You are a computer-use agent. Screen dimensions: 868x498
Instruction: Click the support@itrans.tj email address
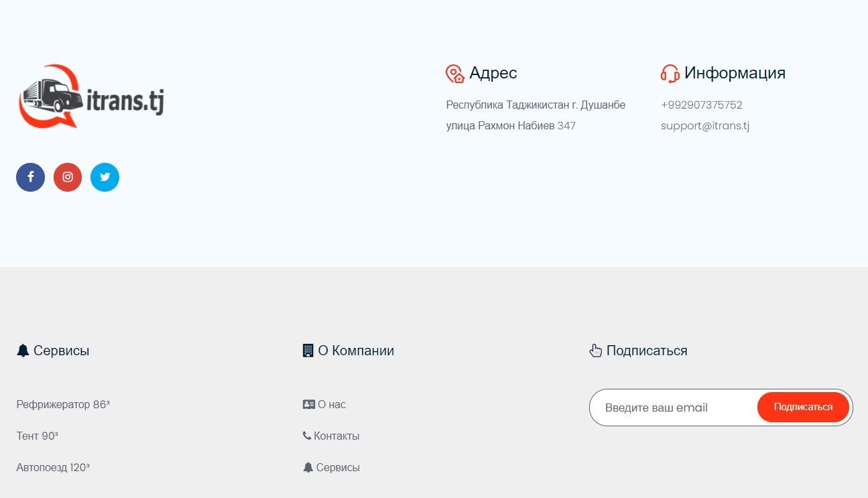(x=704, y=126)
